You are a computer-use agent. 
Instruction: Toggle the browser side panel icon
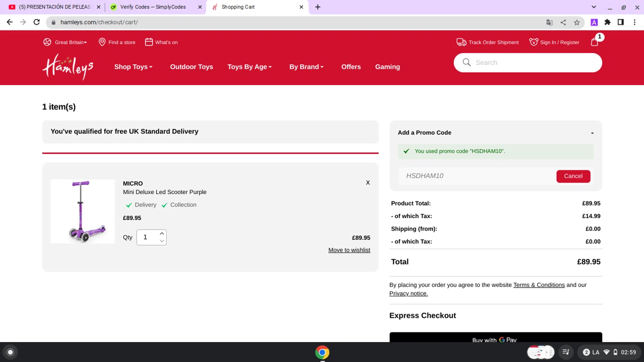click(x=621, y=22)
